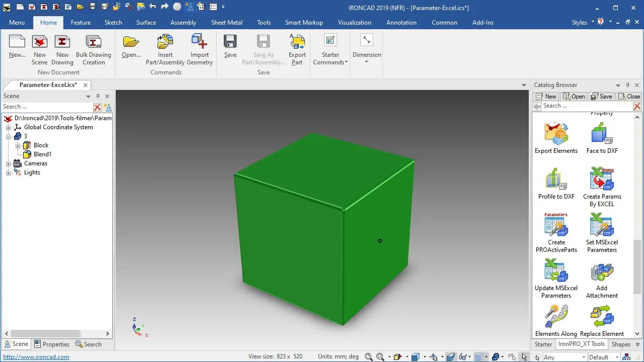This screenshot has height=362, width=644.
Task: Close the Parameter-Excel.ics document tab
Action: (86, 85)
